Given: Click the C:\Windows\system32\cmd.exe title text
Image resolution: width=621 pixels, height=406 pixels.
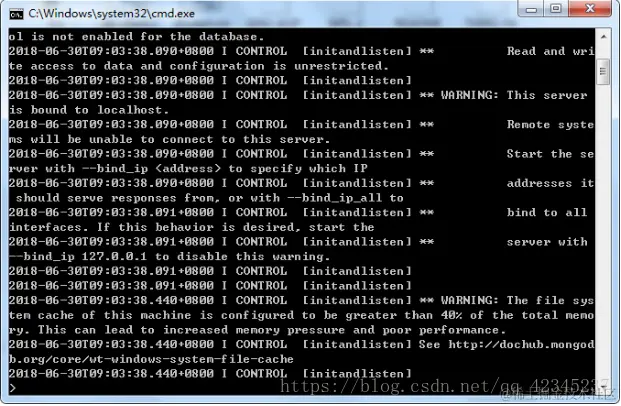Looking at the screenshot, I should click(x=111, y=14).
